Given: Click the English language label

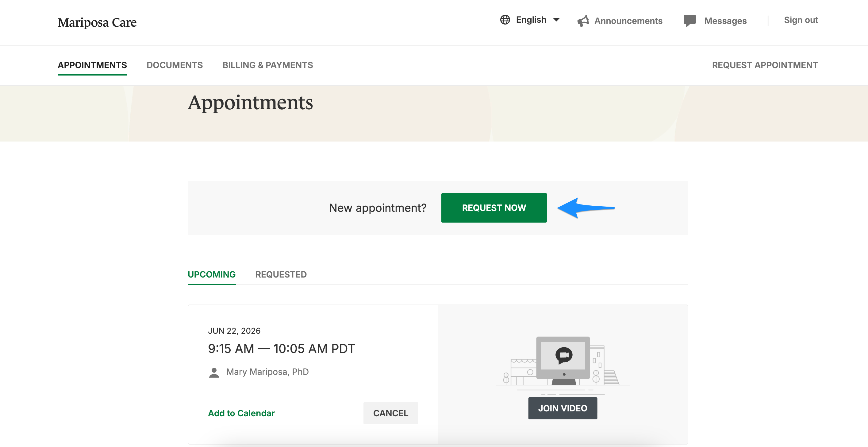Looking at the screenshot, I should [x=531, y=20].
